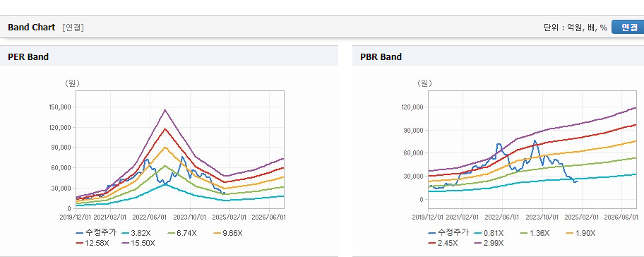Click the PBR Band panel title
The width and height of the screenshot is (644, 257).
click(381, 57)
